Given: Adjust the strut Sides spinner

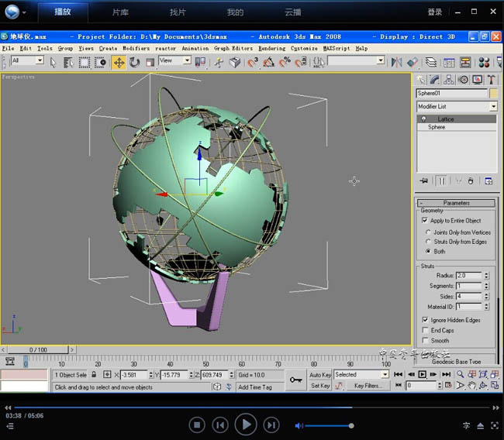Looking at the screenshot, I should (x=486, y=296).
